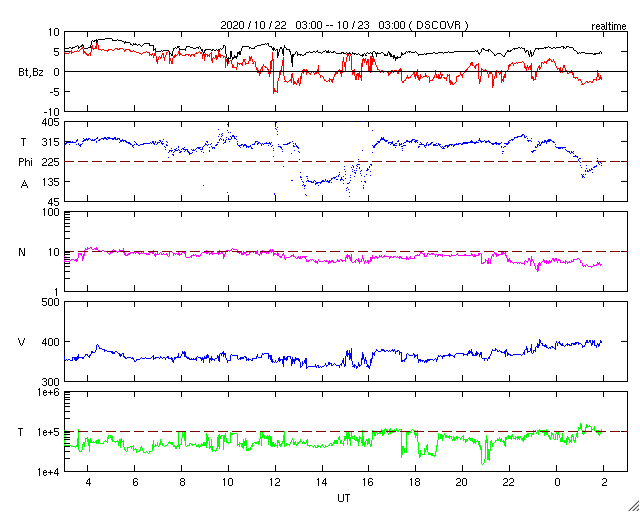
Task: Click the '2' hour tick on UT axis
Action: (604, 482)
